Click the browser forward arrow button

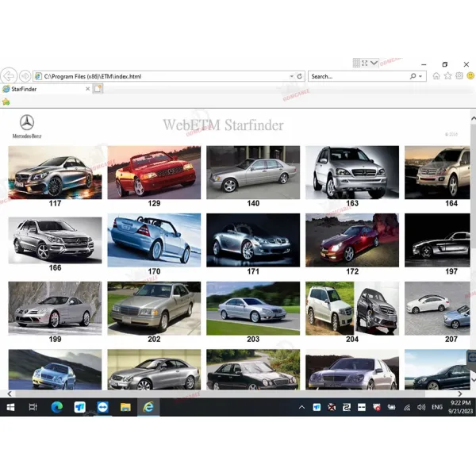[25, 76]
